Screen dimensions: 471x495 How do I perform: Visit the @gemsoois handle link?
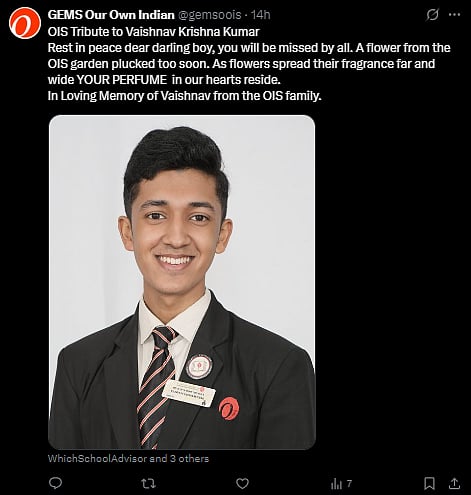210,15
